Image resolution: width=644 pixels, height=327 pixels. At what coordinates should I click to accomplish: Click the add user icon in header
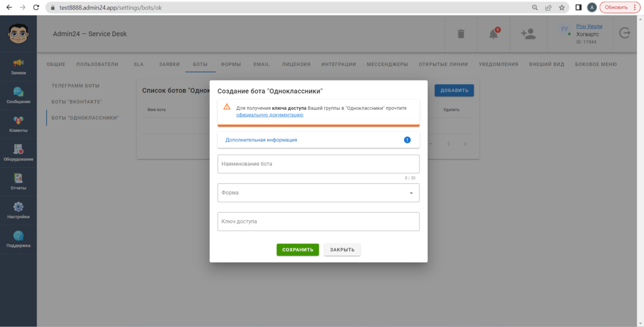(528, 34)
